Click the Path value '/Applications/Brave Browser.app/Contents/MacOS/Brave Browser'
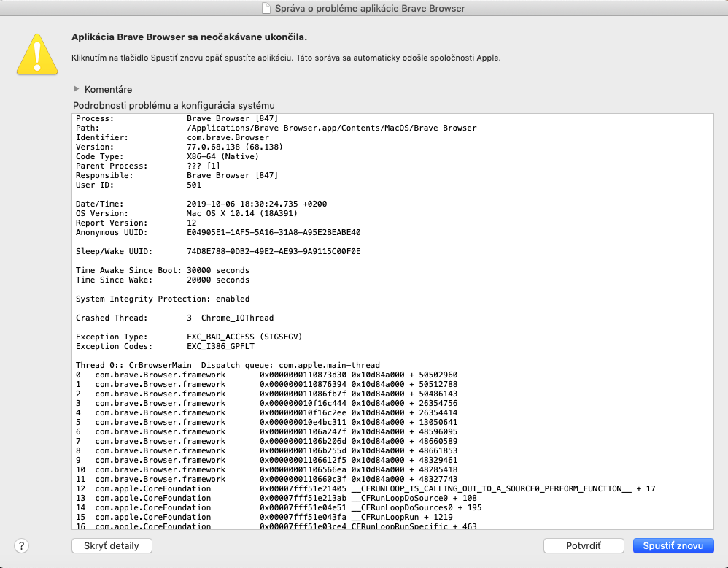728x568 pixels. [331, 128]
